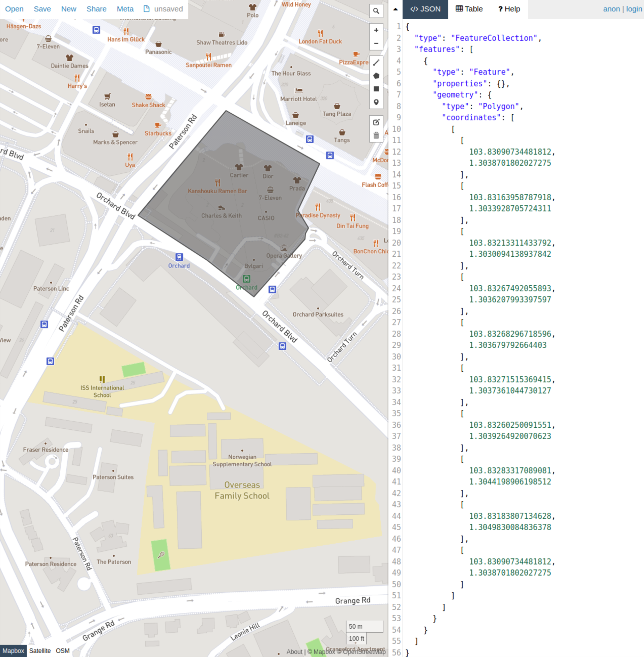Click the Overseas Family School label
Image resolution: width=644 pixels, height=657 pixels.
click(242, 490)
